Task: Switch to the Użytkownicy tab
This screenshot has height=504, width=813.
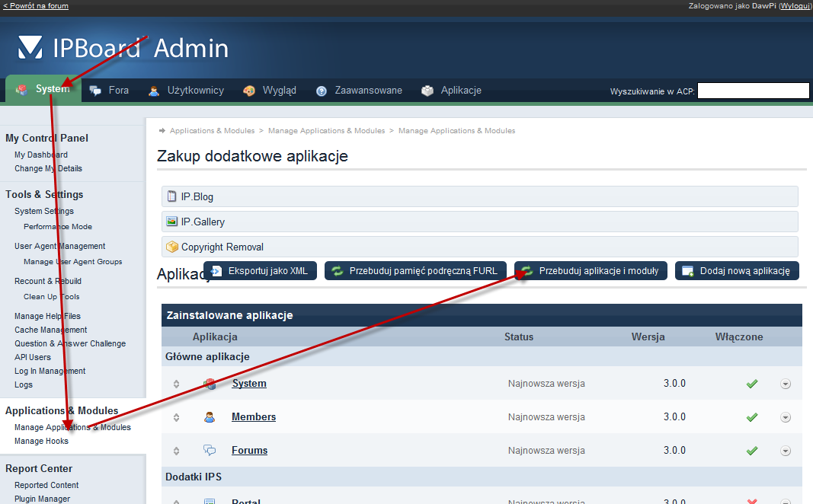Action: tap(187, 91)
